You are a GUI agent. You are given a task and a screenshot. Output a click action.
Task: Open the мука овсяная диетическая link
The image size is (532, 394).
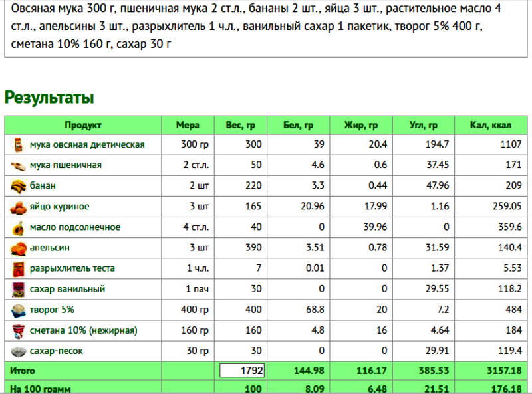tap(87, 144)
